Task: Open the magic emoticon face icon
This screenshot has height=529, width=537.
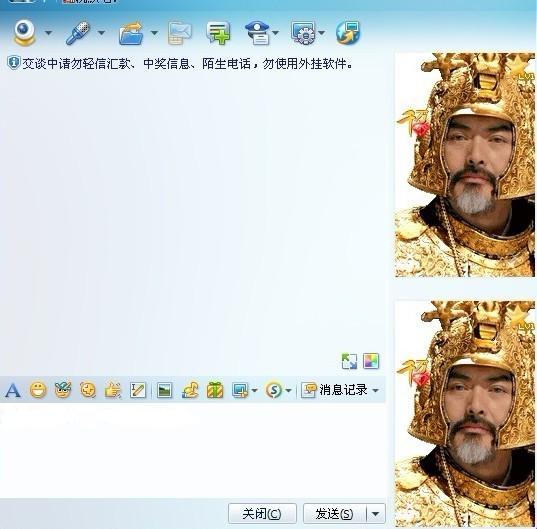Action: [x=63, y=390]
